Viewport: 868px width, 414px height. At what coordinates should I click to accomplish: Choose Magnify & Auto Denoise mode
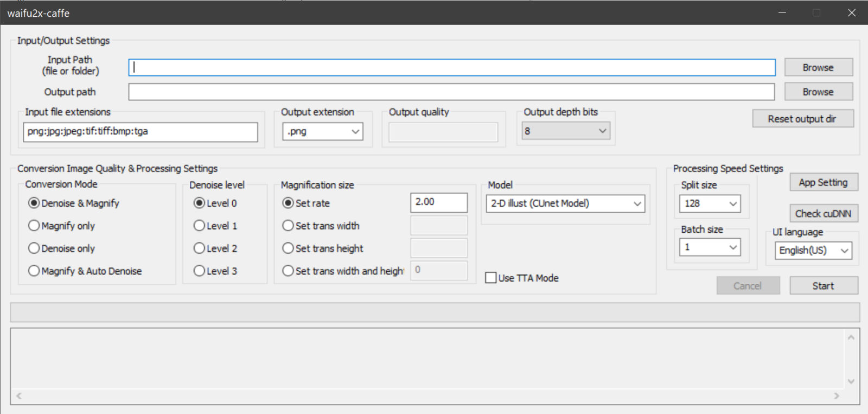click(85, 271)
